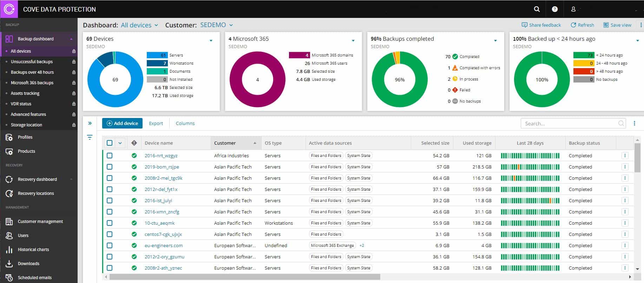This screenshot has width=644, height=283.
Task: Open the Microsoft 365 widget dropdown arrow
Action: [353, 41]
